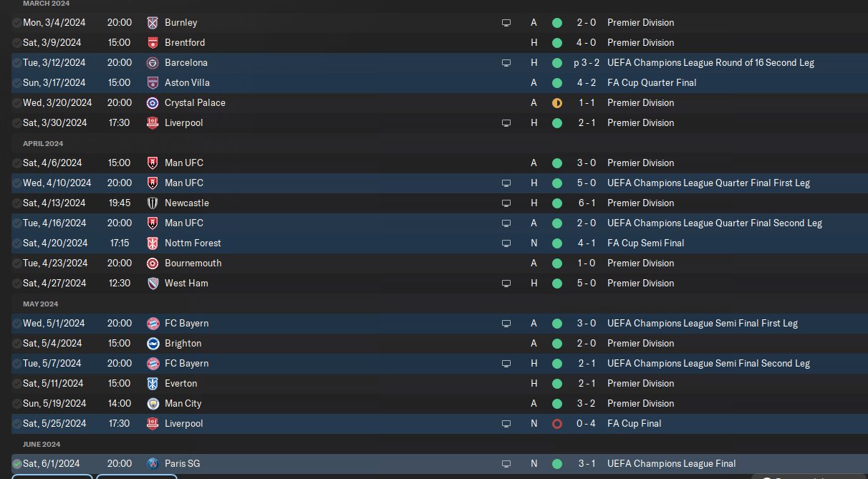This screenshot has height=479, width=868.
Task: Click the Barcelona club badge icon
Action: 152,63
